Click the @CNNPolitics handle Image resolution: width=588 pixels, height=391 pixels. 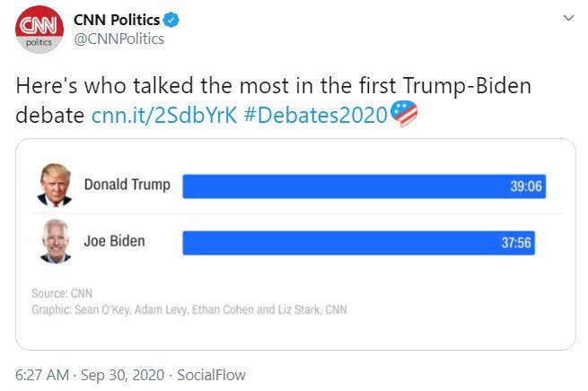click(119, 39)
